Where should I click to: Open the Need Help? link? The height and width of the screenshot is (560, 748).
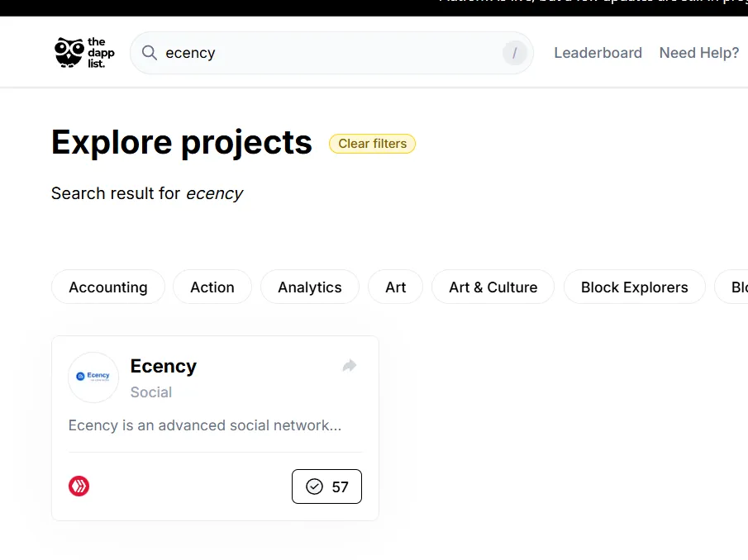pyautogui.click(x=699, y=53)
